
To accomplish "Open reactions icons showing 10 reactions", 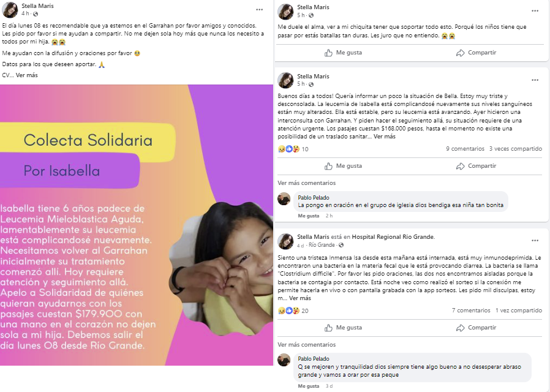I will point(288,149).
